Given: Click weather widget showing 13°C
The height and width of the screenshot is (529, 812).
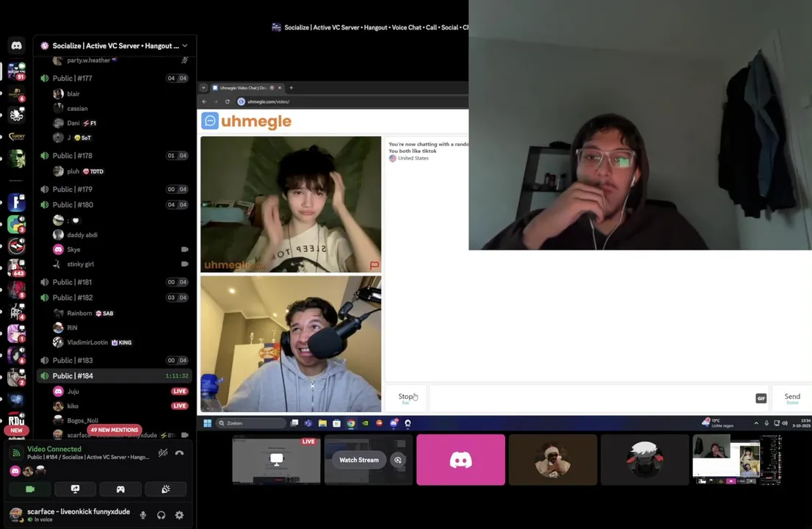Looking at the screenshot, I should (717, 422).
